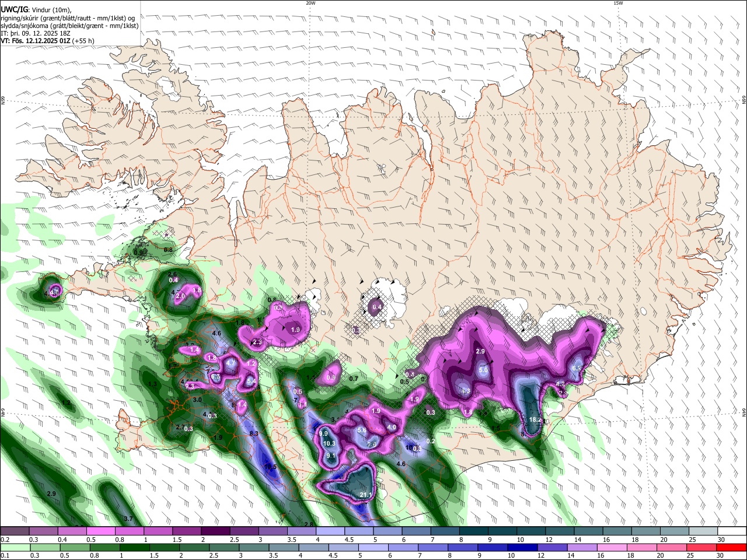Select the 10.3 value label on the map
The width and height of the screenshot is (747, 560).
(329, 443)
